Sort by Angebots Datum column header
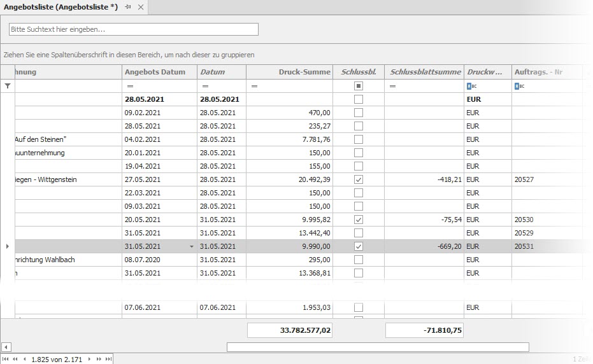 click(155, 72)
